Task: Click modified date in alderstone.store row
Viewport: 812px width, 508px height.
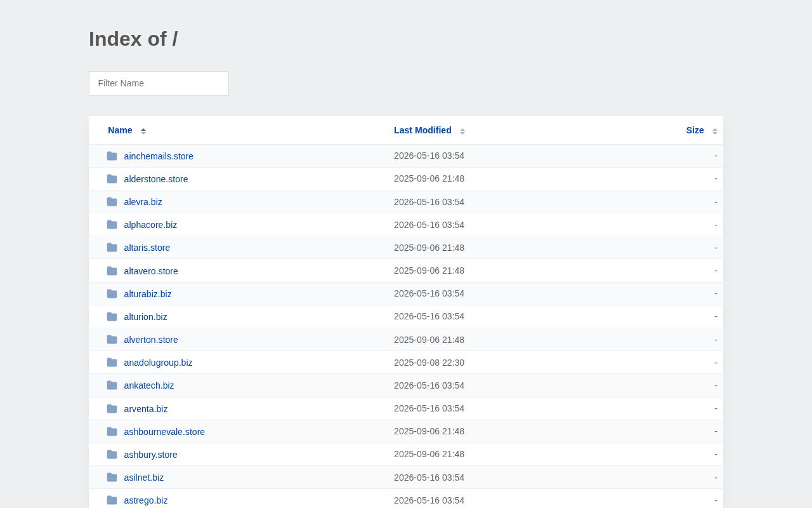Action: point(429,178)
